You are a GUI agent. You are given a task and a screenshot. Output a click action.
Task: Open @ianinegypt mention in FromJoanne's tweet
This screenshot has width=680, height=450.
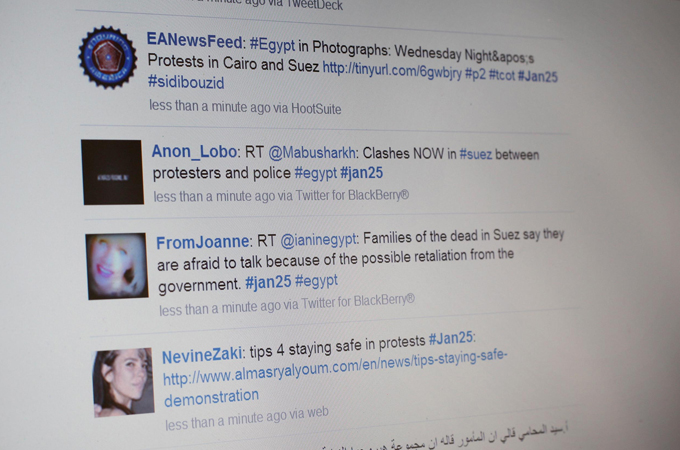(x=319, y=240)
